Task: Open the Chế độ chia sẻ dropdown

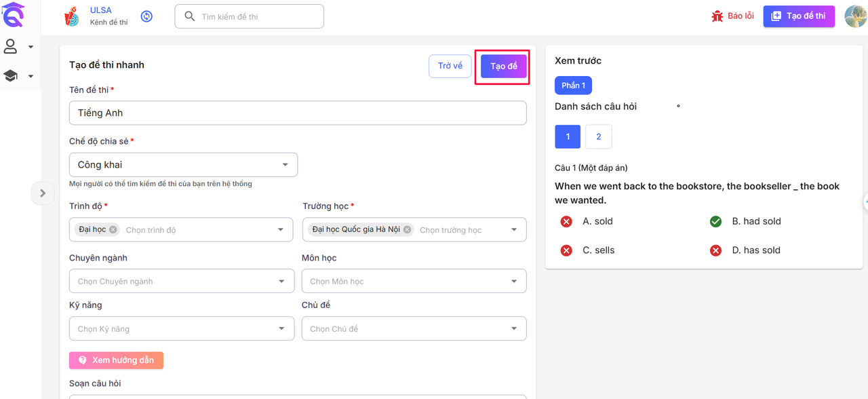Action: tap(183, 165)
